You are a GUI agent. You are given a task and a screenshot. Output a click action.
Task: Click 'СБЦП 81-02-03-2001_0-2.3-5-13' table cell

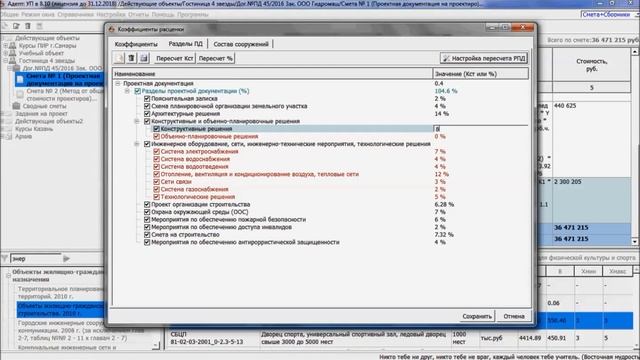click(207, 338)
